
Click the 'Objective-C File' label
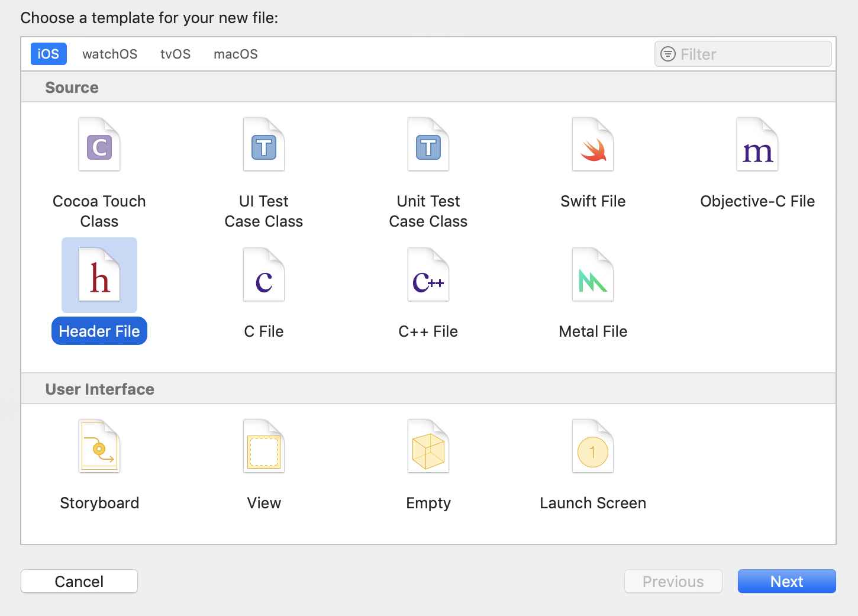pyautogui.click(x=757, y=201)
